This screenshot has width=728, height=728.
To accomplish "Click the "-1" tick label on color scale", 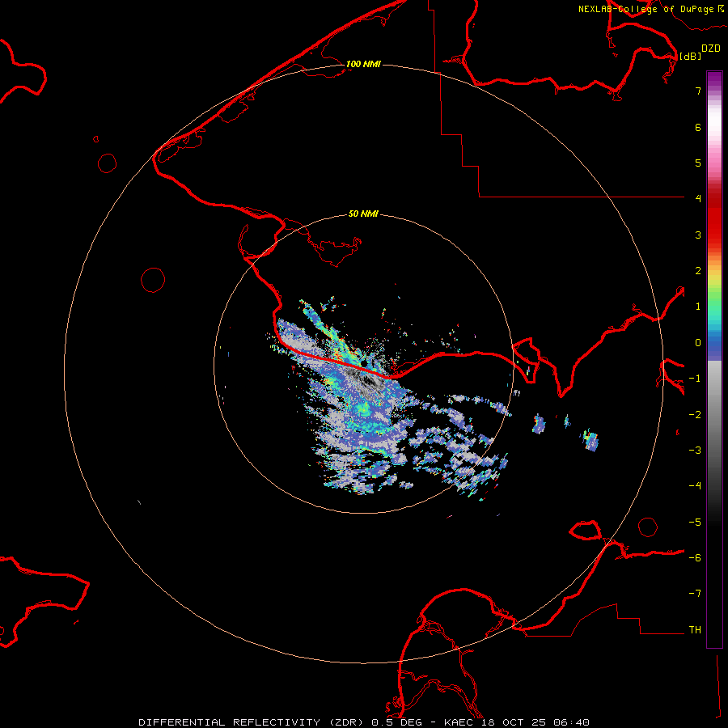I will tap(695, 379).
